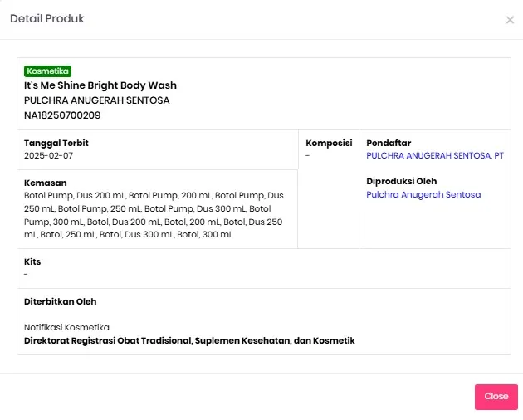Click the Kits heading
The width and height of the screenshot is (523, 420).
pyautogui.click(x=32, y=261)
